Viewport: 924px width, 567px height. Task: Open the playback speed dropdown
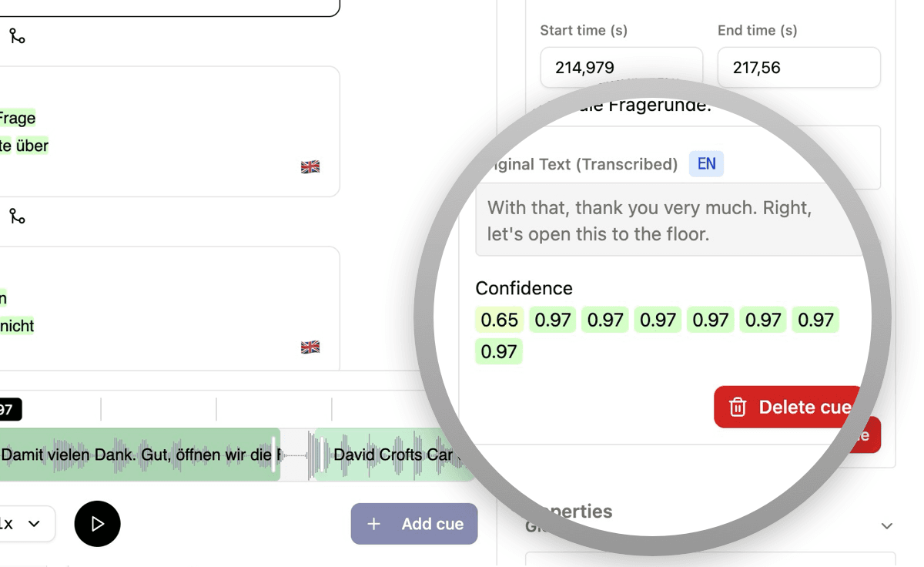(x=23, y=524)
